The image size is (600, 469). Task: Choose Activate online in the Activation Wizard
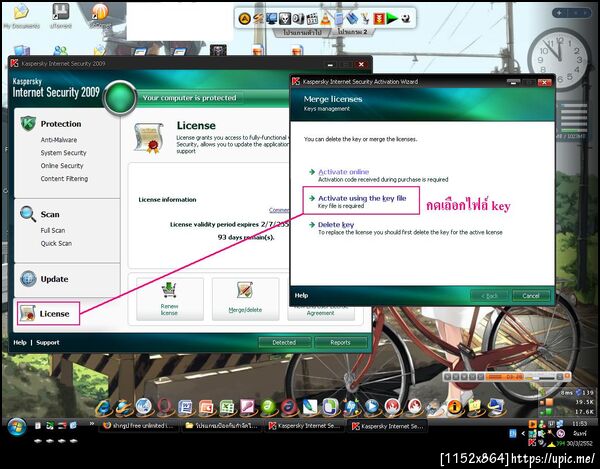344,172
